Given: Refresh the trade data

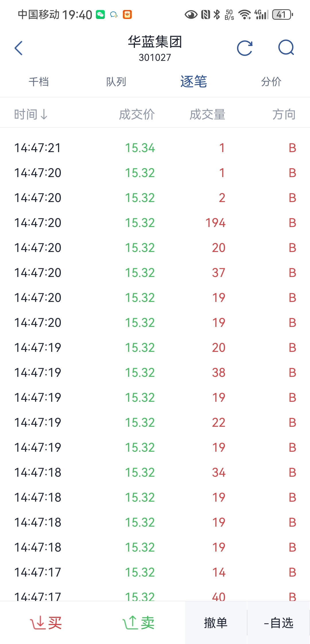Looking at the screenshot, I should 245,48.
